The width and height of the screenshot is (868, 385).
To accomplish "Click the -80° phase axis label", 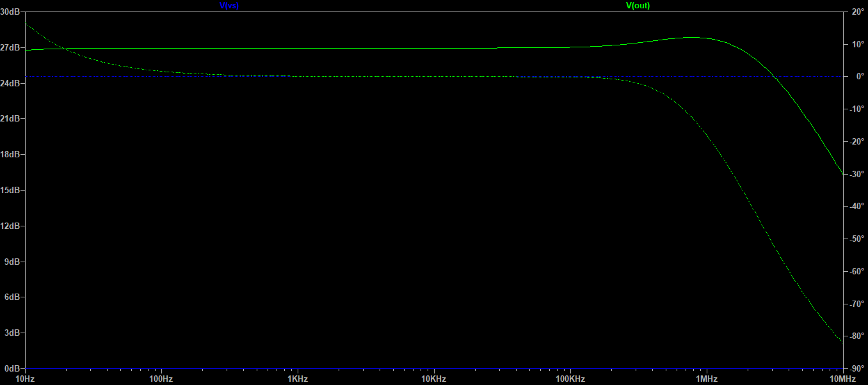I will coord(857,336).
